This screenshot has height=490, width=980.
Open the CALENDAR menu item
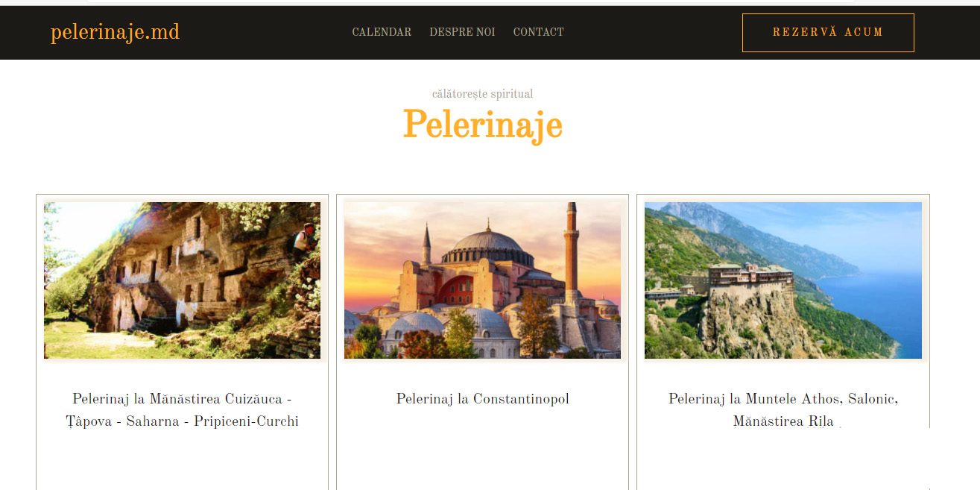382,32
